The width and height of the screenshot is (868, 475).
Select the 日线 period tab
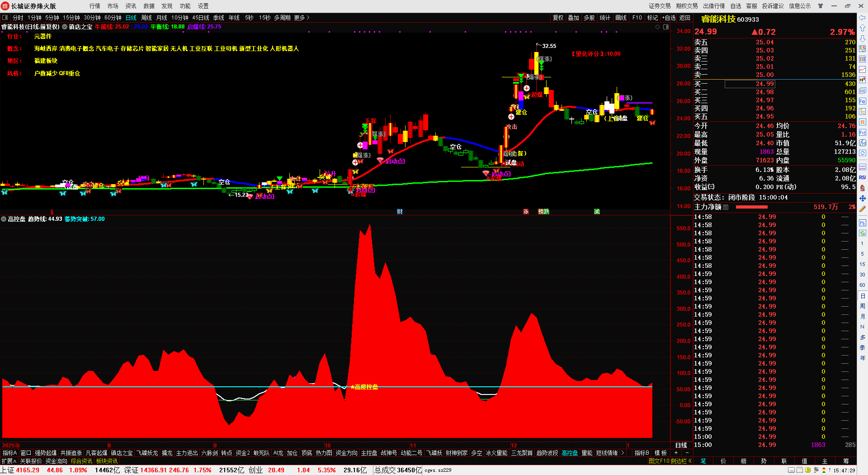click(131, 18)
